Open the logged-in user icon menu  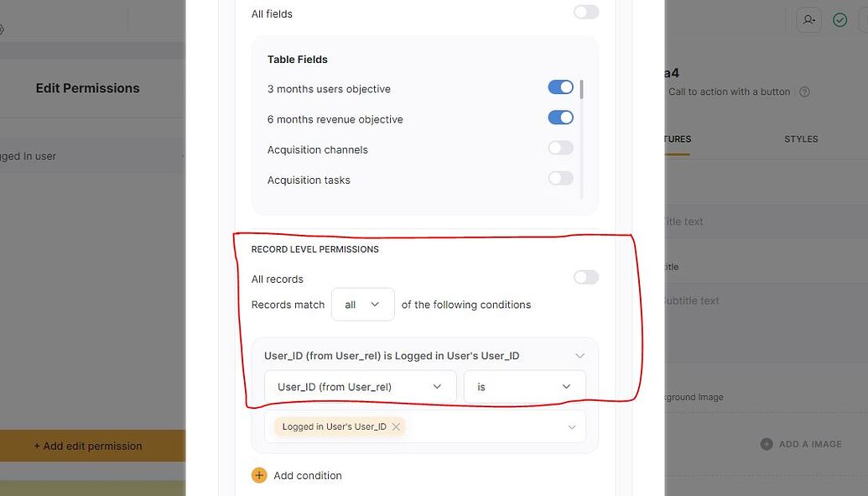click(808, 18)
